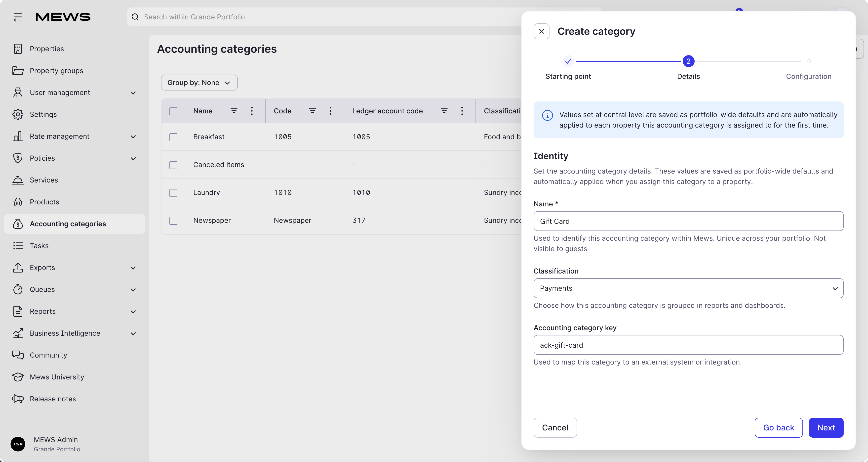Viewport: 868px width, 462px height.
Task: Open Community in the sidebar
Action: pos(75,355)
